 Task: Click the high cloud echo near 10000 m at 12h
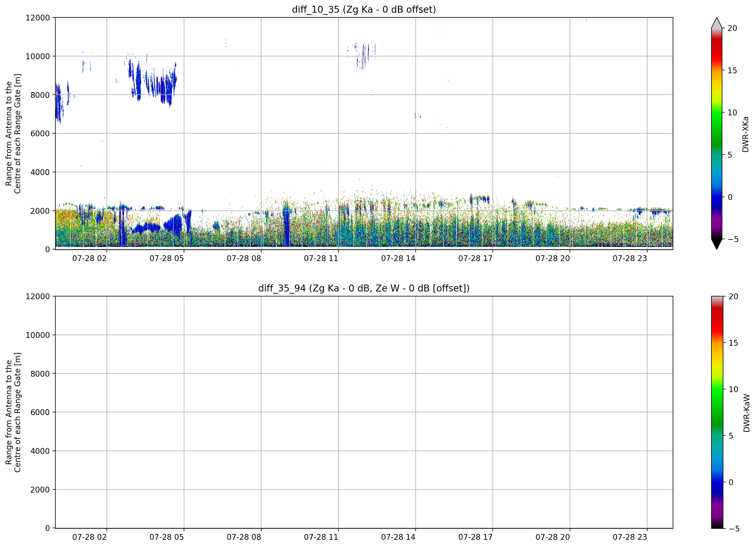click(362, 55)
